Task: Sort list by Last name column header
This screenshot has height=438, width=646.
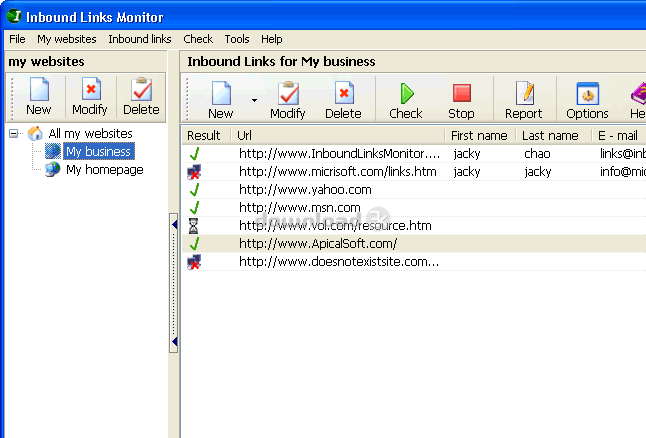Action: 550,135
